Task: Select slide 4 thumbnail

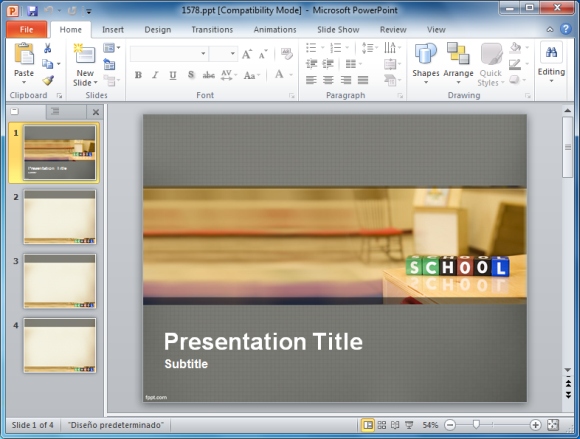Action: pyautogui.click(x=60, y=345)
